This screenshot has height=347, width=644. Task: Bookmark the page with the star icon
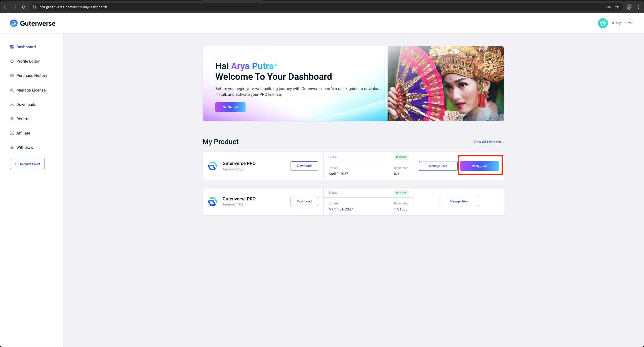[617, 7]
